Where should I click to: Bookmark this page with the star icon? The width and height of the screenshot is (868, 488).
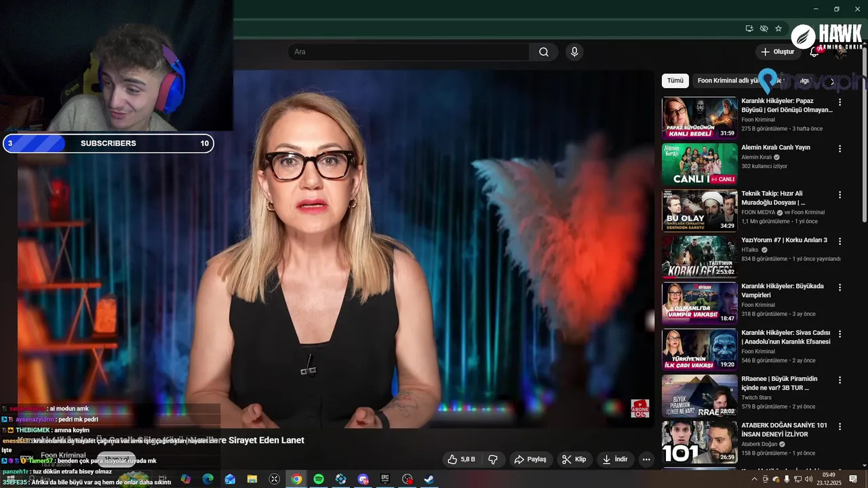(778, 28)
